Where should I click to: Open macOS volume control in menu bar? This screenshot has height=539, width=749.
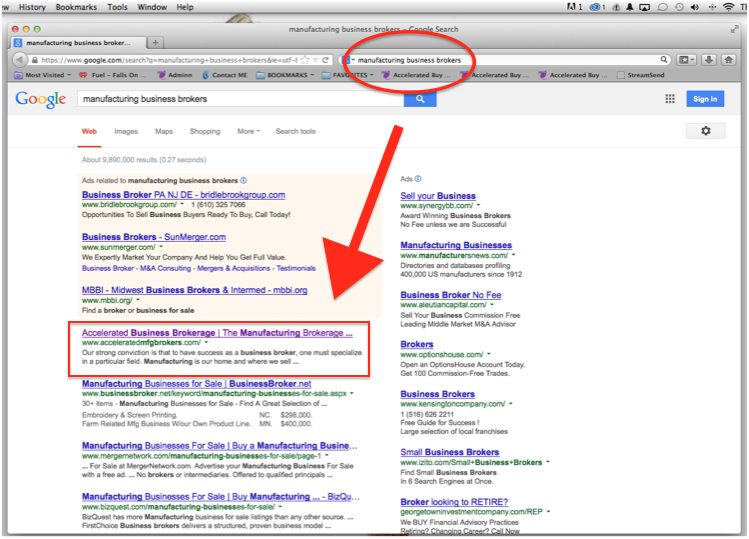(x=695, y=7)
